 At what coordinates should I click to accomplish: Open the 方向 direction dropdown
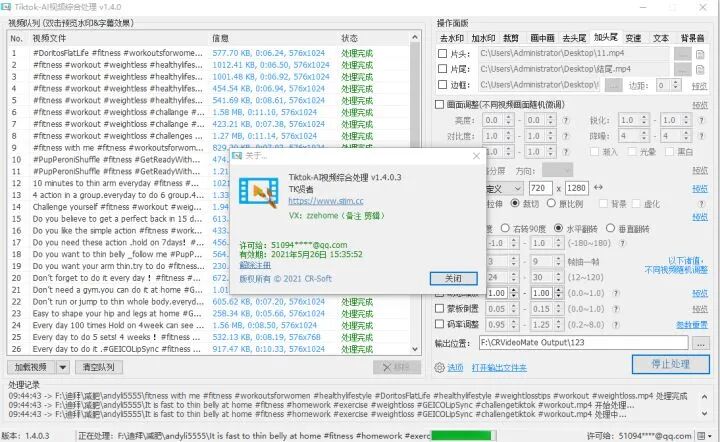[557, 171]
